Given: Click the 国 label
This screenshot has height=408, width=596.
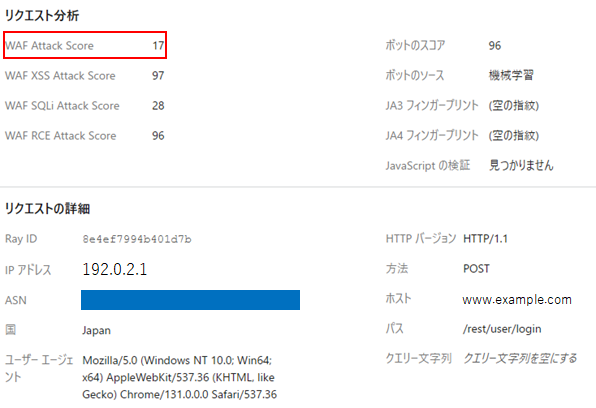Looking at the screenshot, I should tap(11, 330).
